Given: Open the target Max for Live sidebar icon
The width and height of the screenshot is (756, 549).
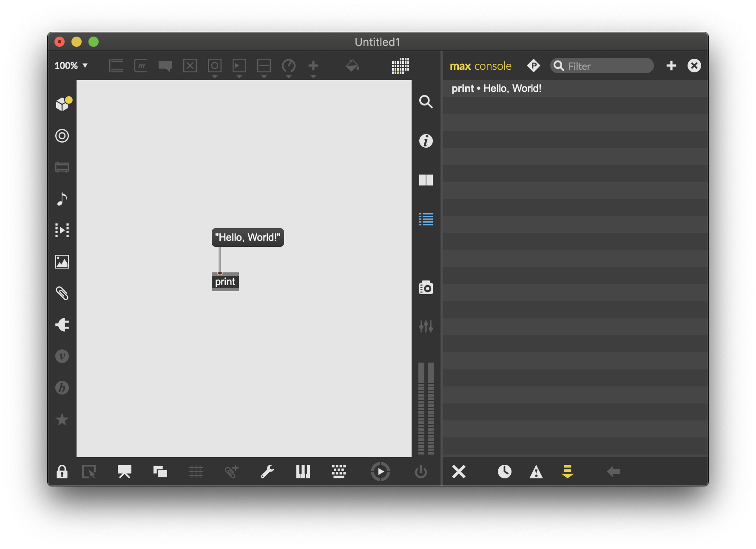Looking at the screenshot, I should pos(62,136).
